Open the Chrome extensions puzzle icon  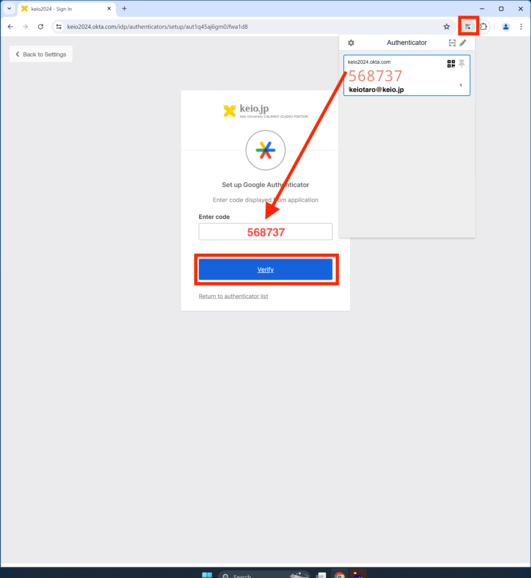(483, 27)
